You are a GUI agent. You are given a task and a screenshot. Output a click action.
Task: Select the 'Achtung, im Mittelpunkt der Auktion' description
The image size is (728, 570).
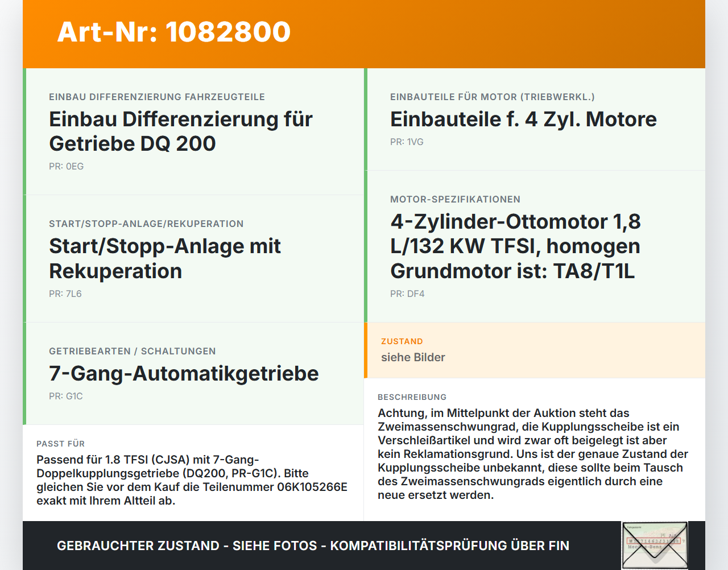533,455
